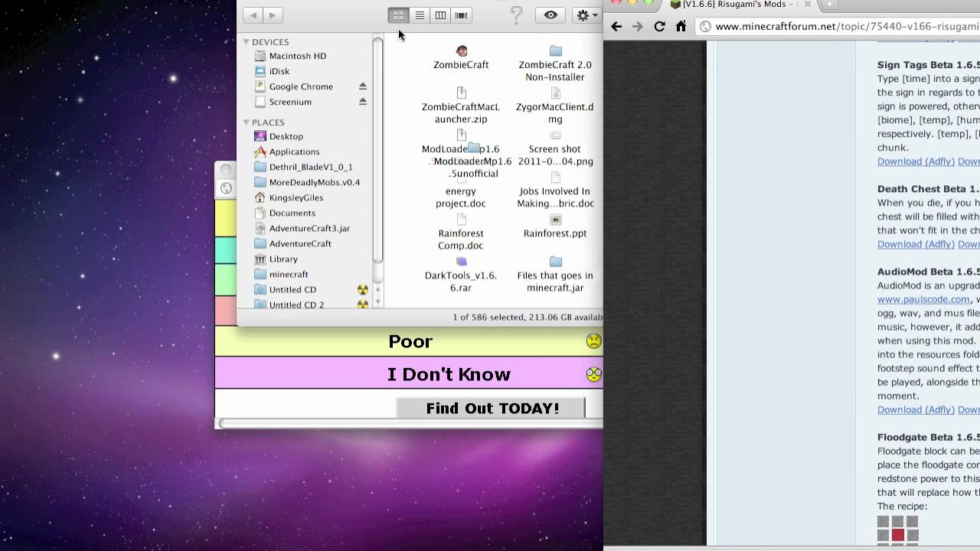Switch Finder to Cover Flow view
980x551 pixels.
point(461,15)
